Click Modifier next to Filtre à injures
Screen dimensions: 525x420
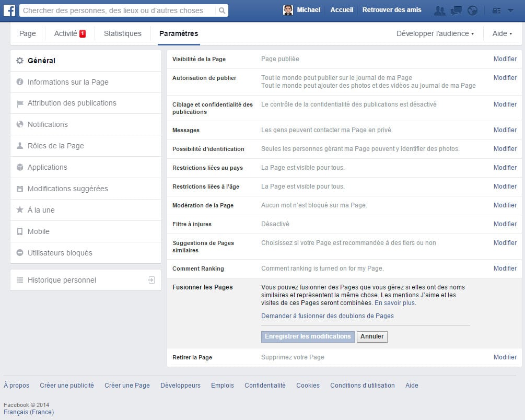(x=505, y=224)
